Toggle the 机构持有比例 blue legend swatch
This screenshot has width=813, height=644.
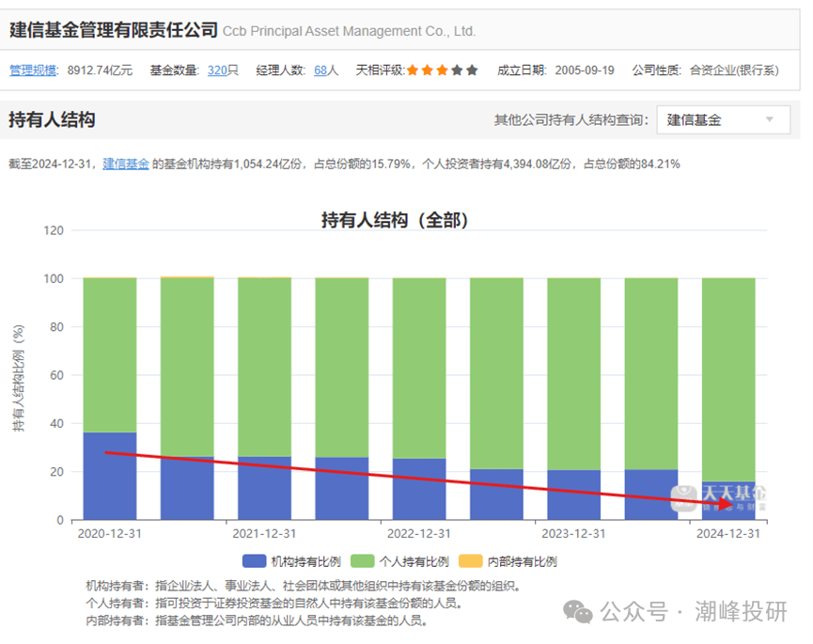pyautogui.click(x=254, y=561)
